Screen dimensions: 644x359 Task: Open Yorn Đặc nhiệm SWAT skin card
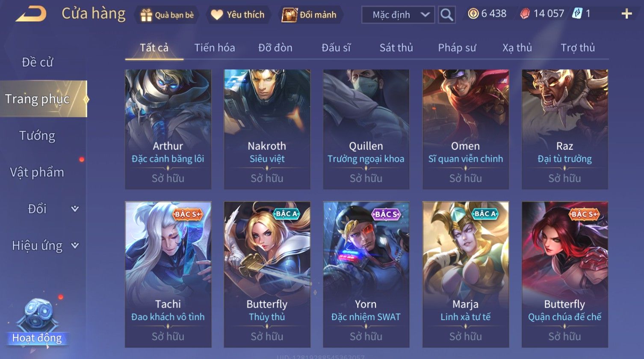(x=366, y=274)
